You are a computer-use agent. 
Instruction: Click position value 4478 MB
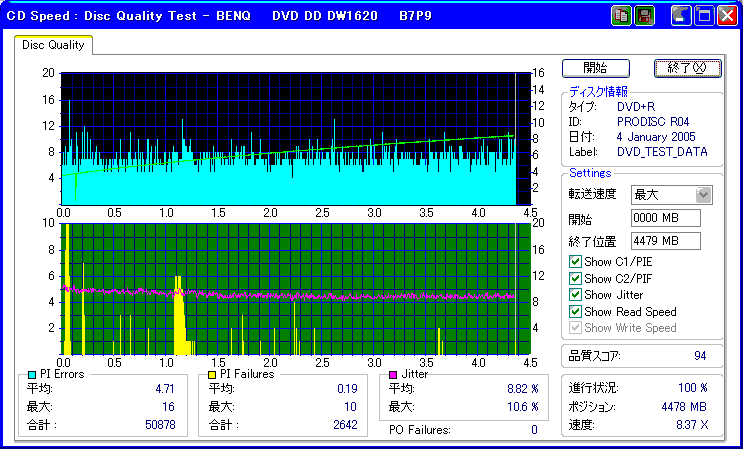(684, 406)
